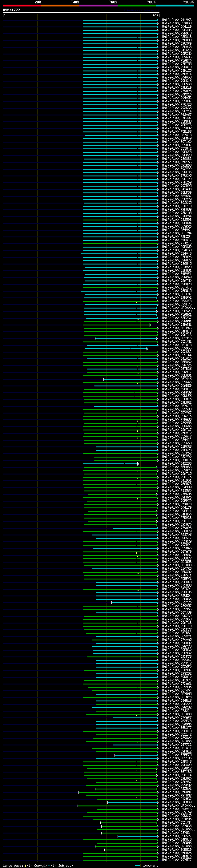
Task: Click label UniRef100_Q8H6N1
Action: pyautogui.click(x=176, y=325)
